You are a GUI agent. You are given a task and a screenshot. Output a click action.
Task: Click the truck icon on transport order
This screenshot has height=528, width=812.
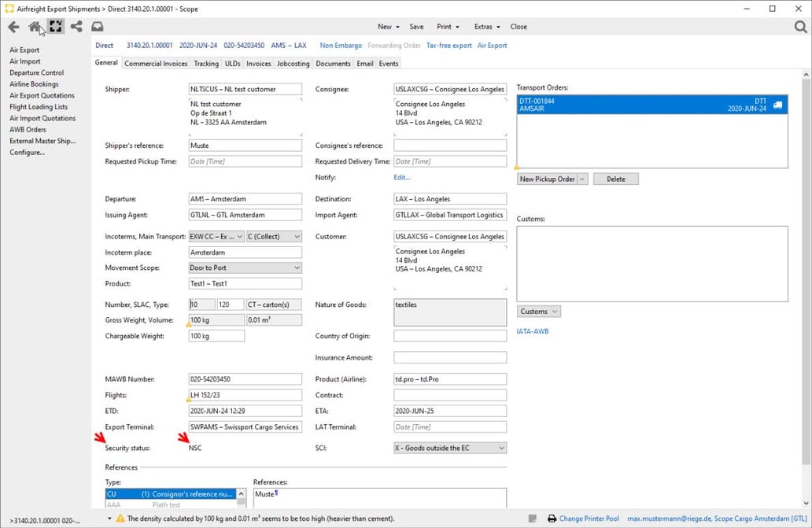click(x=777, y=105)
